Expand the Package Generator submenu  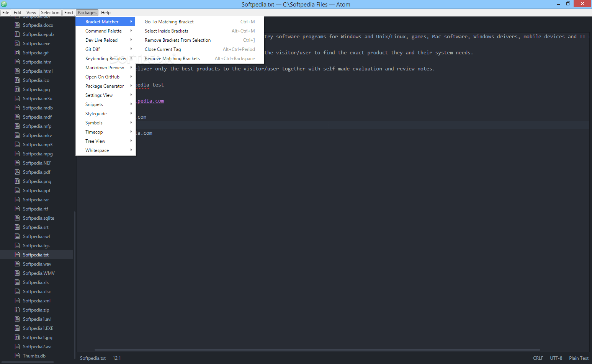pos(105,86)
